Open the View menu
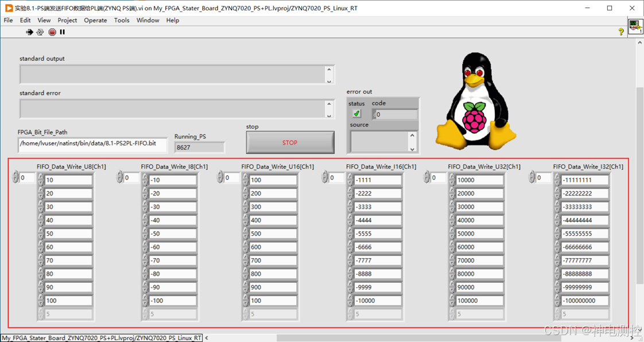The image size is (644, 342). pyautogui.click(x=44, y=20)
